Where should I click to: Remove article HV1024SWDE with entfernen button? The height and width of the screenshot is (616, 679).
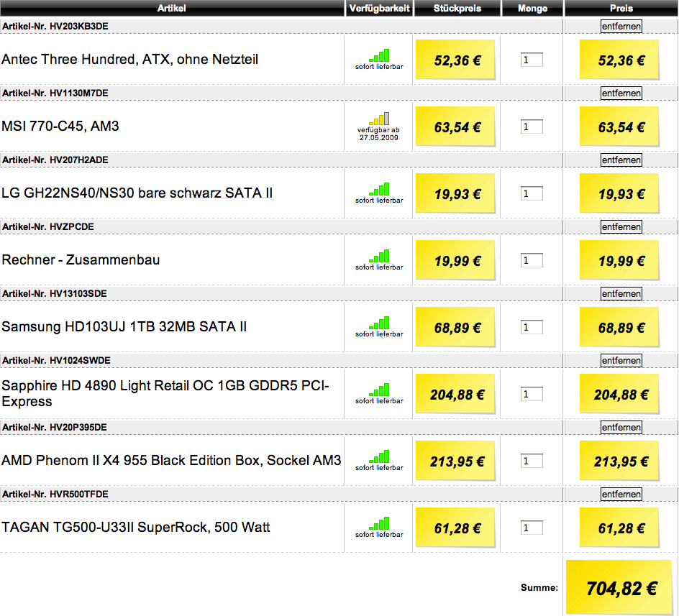pos(621,361)
